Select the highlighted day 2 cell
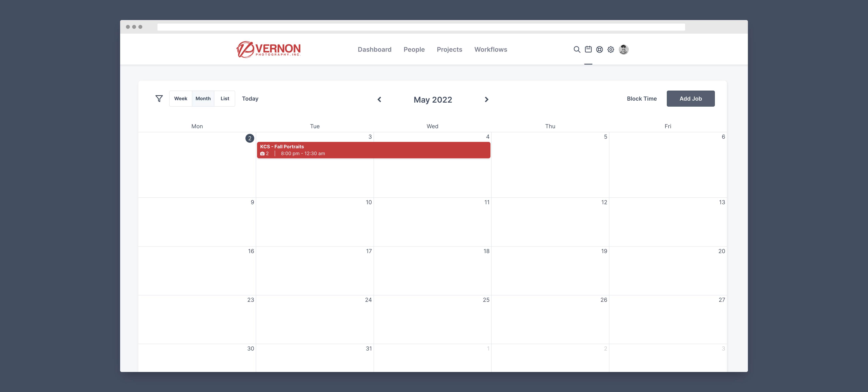The height and width of the screenshot is (392, 868). (x=250, y=138)
